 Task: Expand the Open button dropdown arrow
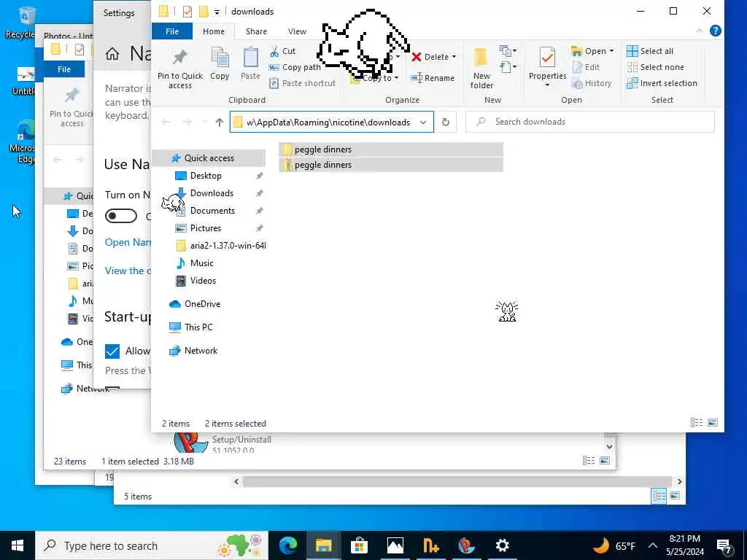click(611, 51)
